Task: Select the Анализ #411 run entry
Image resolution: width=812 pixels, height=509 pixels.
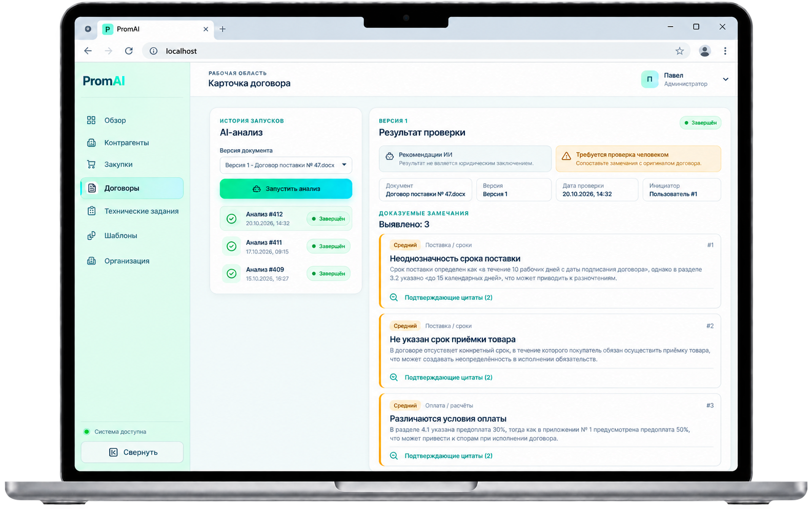Action: click(286, 247)
